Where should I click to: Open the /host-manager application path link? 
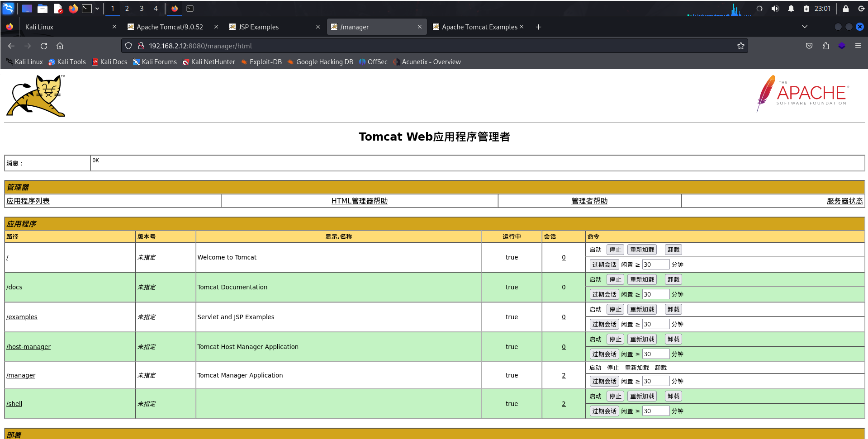(x=28, y=347)
